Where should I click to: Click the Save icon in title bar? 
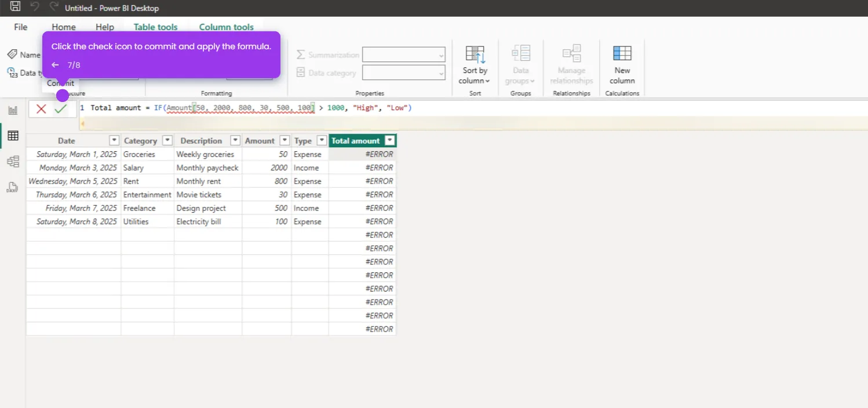point(16,7)
